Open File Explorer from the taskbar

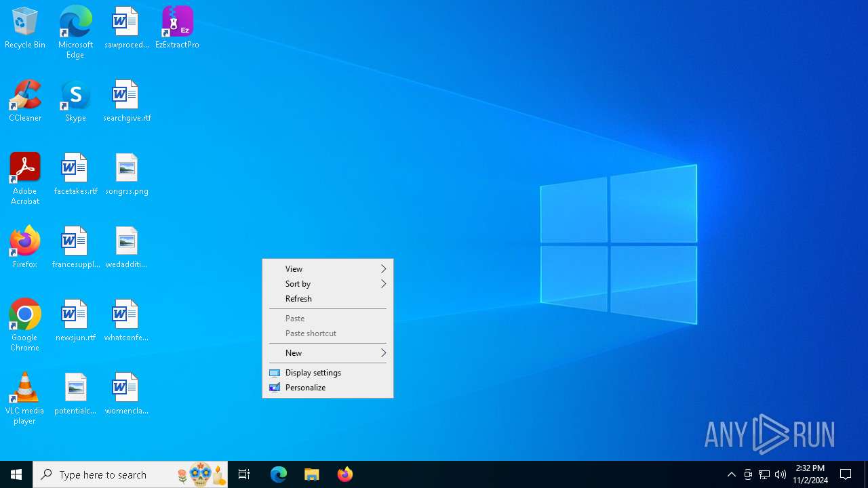[x=312, y=474]
